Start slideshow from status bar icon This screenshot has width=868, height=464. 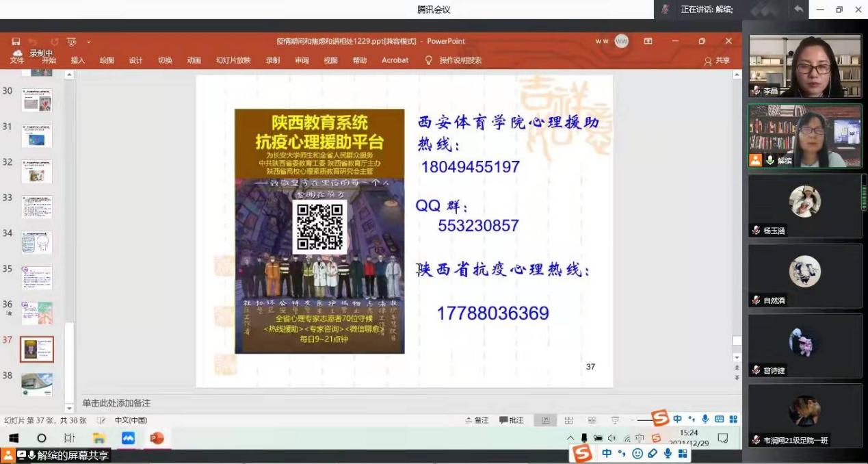615,420
